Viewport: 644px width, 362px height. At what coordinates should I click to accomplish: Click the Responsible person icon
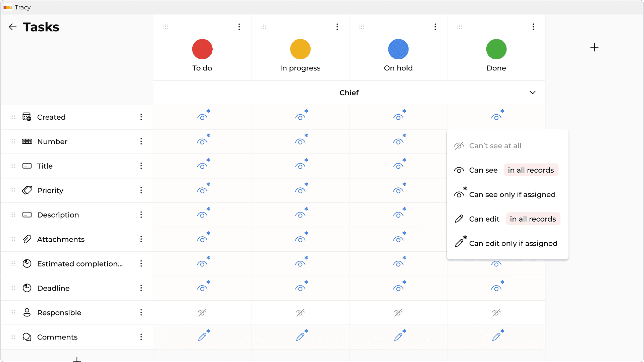coord(27,312)
